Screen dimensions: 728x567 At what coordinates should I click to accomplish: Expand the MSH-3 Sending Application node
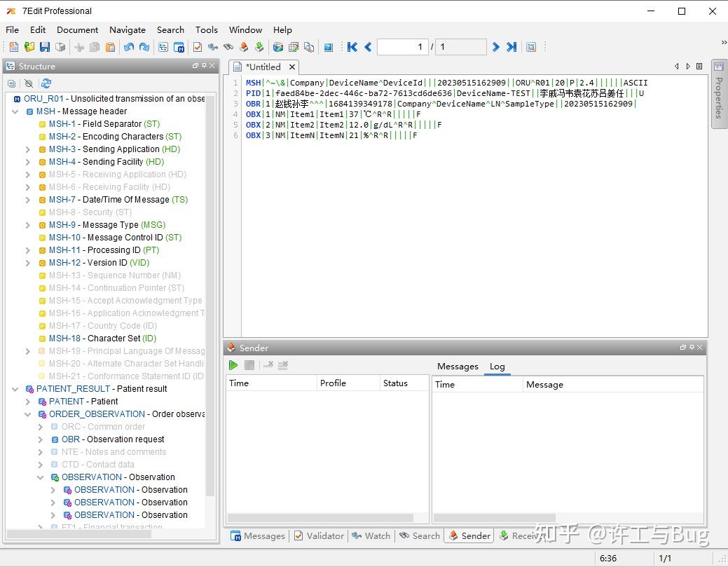[28, 149]
